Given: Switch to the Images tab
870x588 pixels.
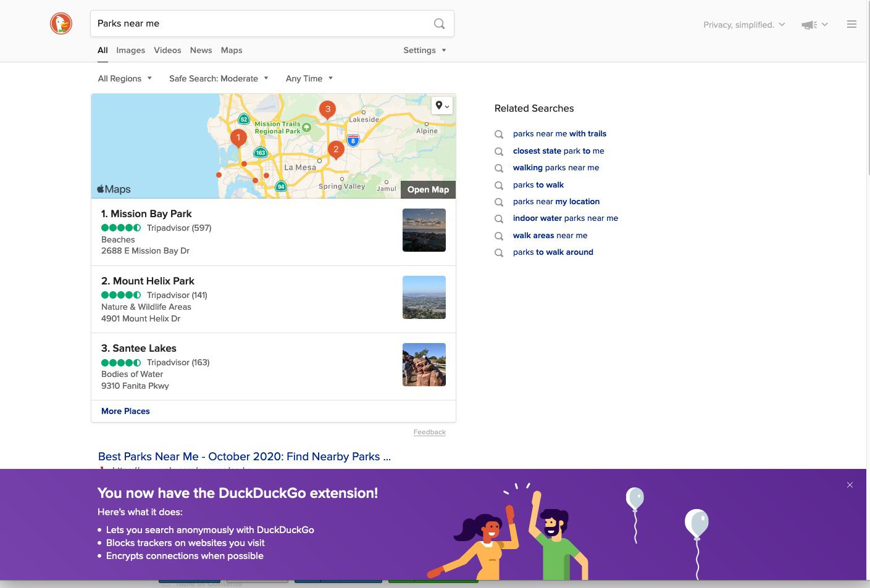Looking at the screenshot, I should coord(131,51).
